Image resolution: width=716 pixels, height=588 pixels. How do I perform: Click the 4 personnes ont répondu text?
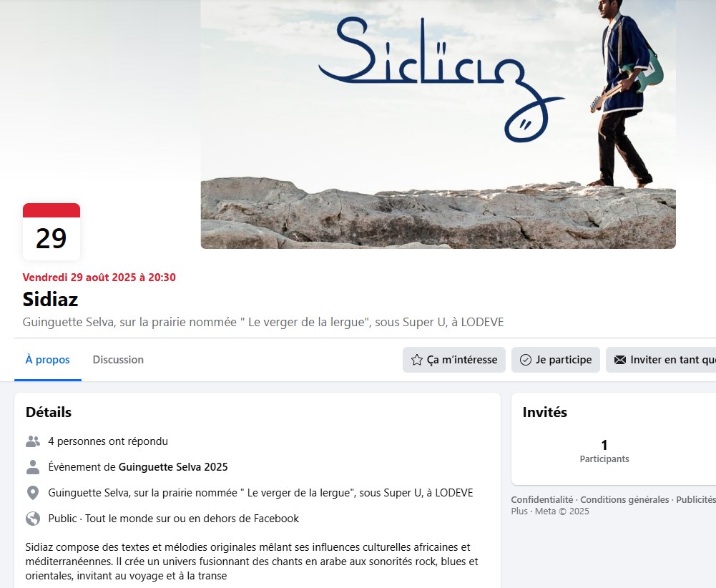(x=108, y=441)
